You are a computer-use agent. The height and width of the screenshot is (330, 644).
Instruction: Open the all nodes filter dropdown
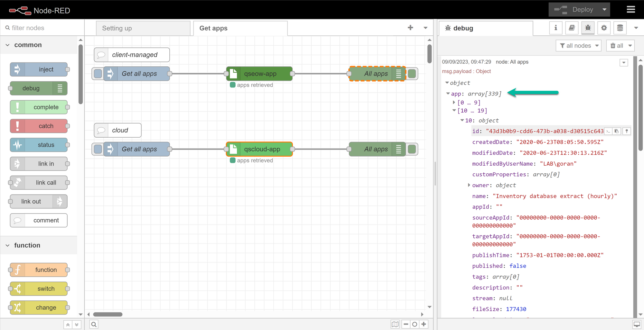coord(579,46)
